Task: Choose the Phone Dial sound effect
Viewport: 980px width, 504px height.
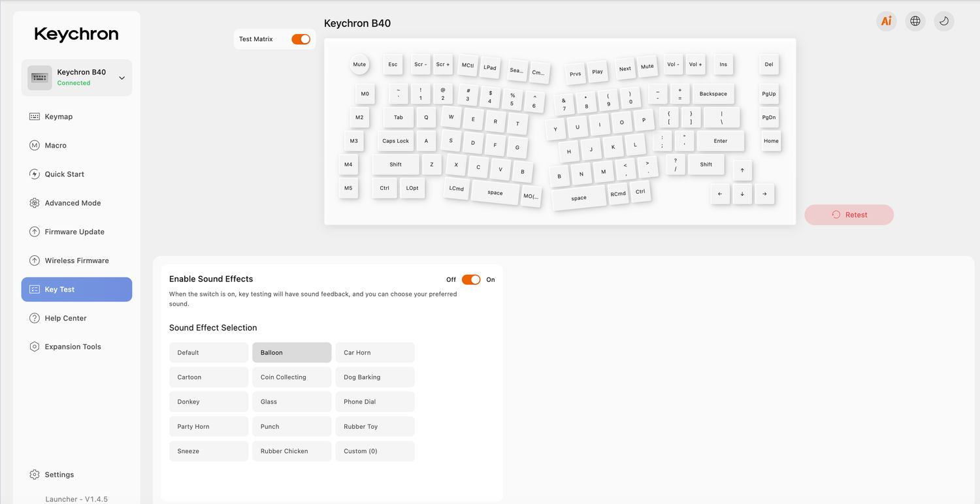Action: coord(375,402)
